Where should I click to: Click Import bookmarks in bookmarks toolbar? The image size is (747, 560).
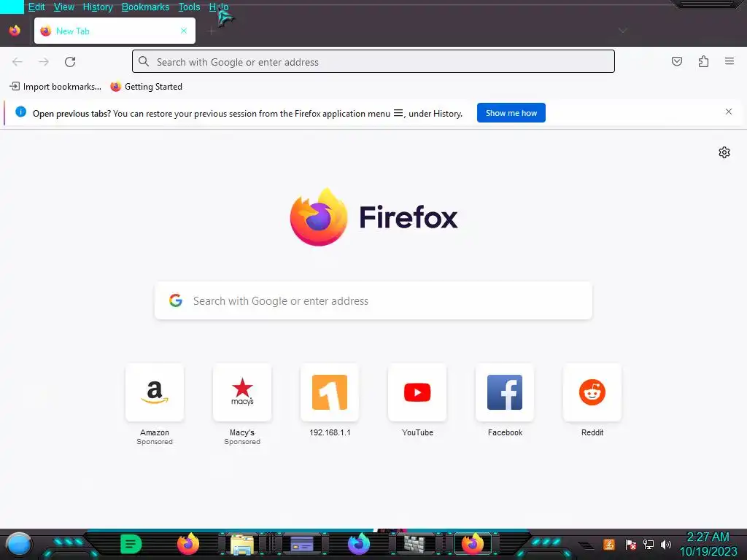point(55,86)
